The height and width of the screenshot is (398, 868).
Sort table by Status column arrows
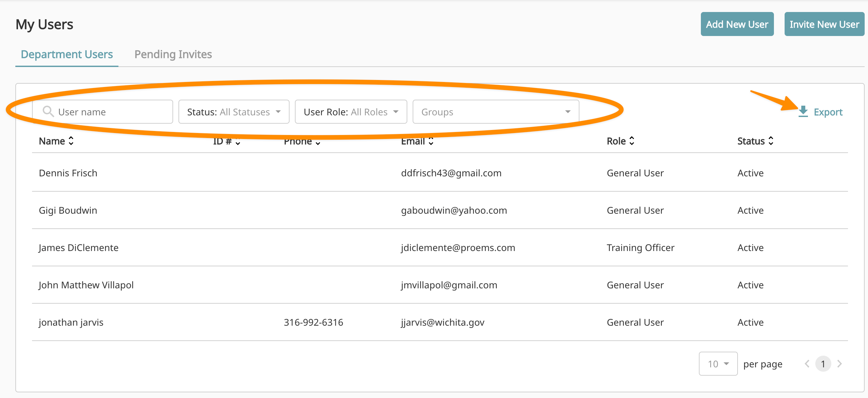[x=771, y=141]
